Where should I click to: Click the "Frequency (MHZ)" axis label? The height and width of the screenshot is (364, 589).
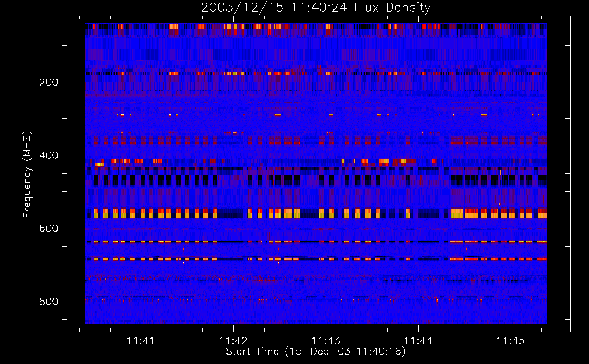point(27,174)
